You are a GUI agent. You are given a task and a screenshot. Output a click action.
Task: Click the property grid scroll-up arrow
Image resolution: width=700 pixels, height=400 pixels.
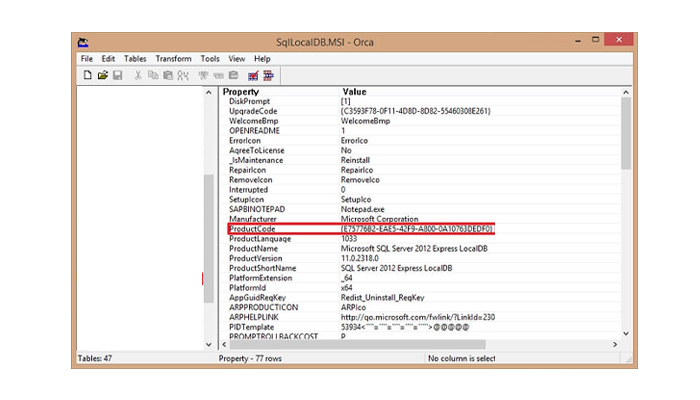point(626,92)
